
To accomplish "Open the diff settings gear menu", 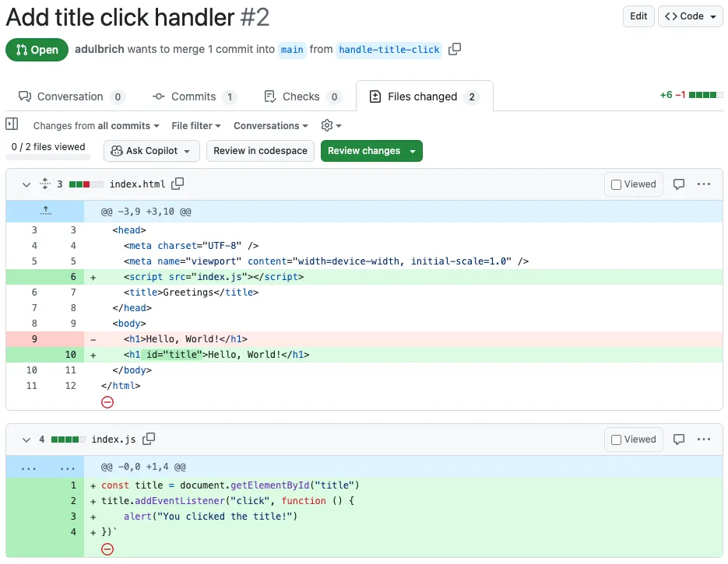I will (331, 125).
